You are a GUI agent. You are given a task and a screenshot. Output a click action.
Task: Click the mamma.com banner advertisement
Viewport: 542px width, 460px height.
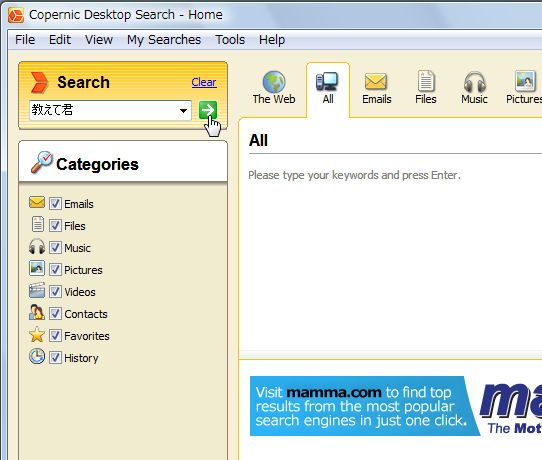(396, 406)
